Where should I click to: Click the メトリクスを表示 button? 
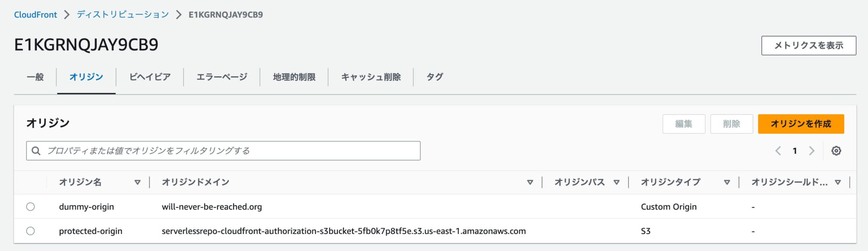pos(808,46)
